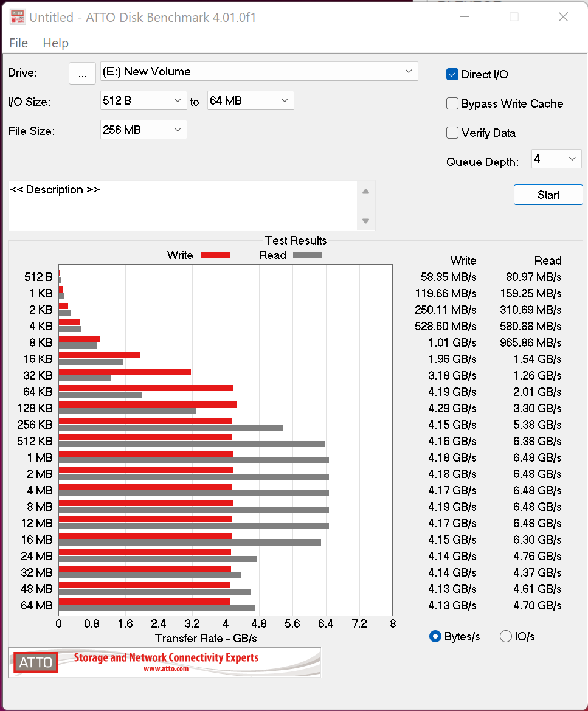Image resolution: width=588 pixels, height=711 pixels.
Task: Expand the File Size 256 MB dropdown
Action: pos(144,130)
